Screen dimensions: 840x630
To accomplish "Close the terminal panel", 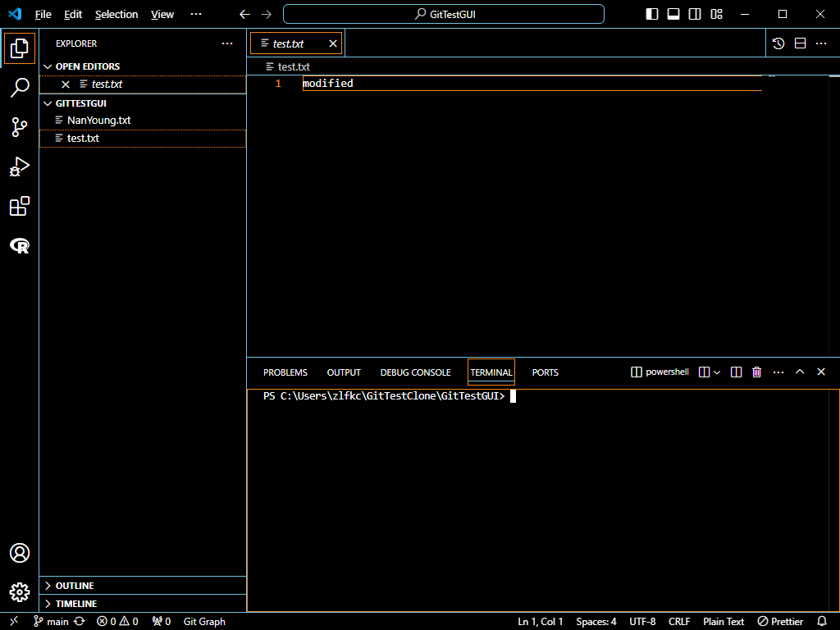I will tap(820, 372).
